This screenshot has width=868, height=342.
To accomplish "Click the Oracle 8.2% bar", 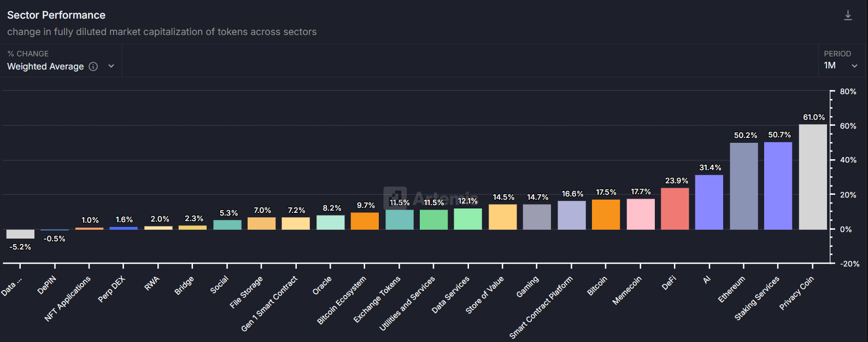I will (x=330, y=222).
